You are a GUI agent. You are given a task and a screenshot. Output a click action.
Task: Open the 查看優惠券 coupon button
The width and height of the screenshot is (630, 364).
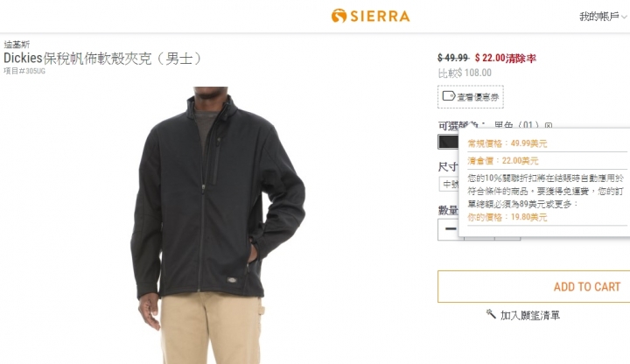pyautogui.click(x=471, y=97)
